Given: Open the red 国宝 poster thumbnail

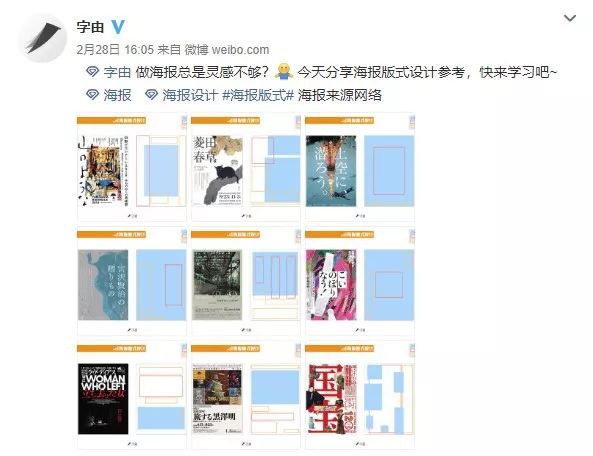Looking at the screenshot, I should coord(360,396).
